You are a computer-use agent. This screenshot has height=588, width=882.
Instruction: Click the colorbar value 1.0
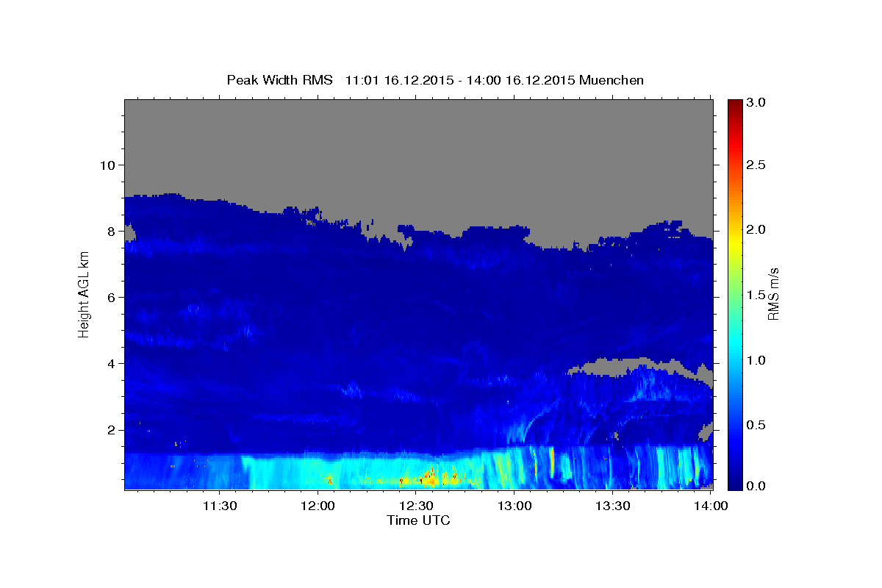click(x=757, y=360)
